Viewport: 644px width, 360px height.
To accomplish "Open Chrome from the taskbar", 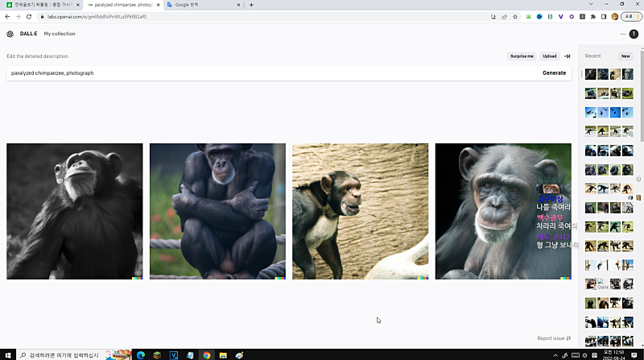I will point(207,354).
